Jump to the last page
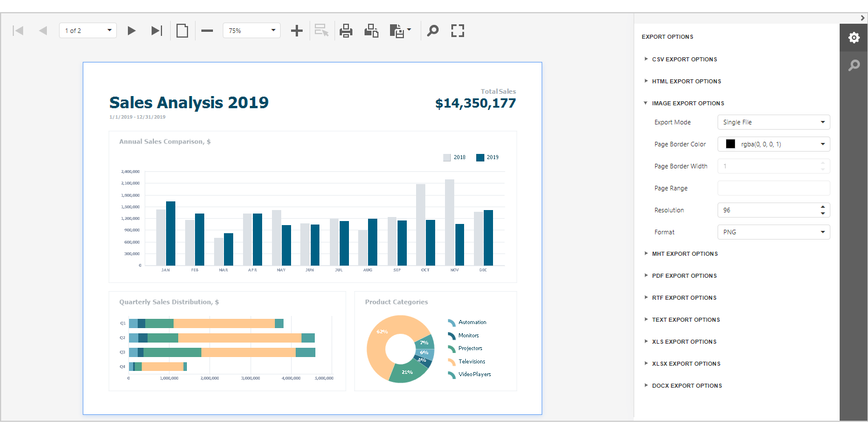 (156, 30)
